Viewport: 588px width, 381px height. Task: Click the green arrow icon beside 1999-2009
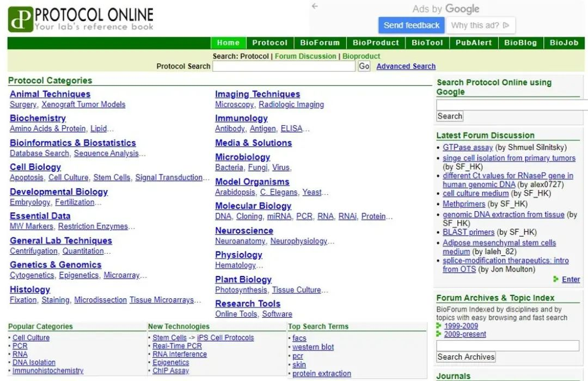pos(439,326)
